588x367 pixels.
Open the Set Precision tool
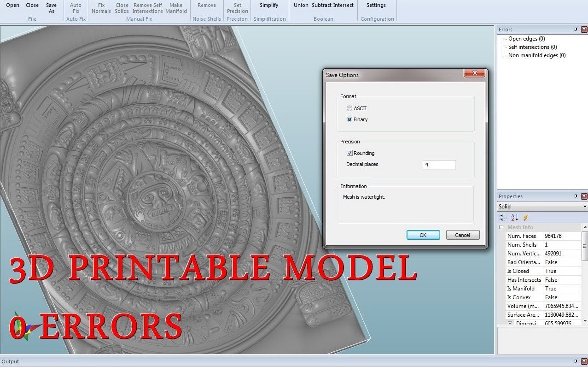[238, 8]
